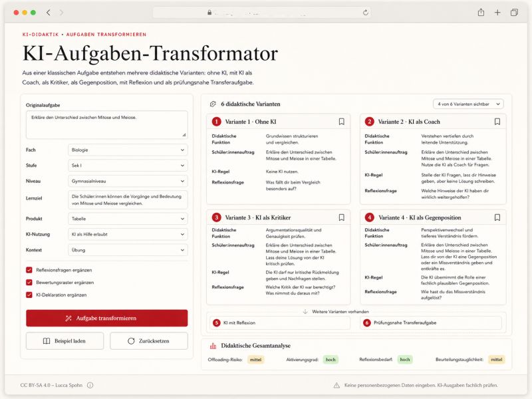The width and height of the screenshot is (532, 399).
Task: Expand the KI-Nutzung dropdown
Action: click(128, 235)
